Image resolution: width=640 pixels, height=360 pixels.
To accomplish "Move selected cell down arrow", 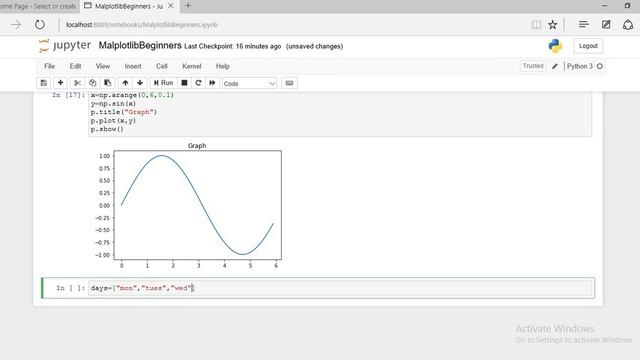I will point(140,83).
